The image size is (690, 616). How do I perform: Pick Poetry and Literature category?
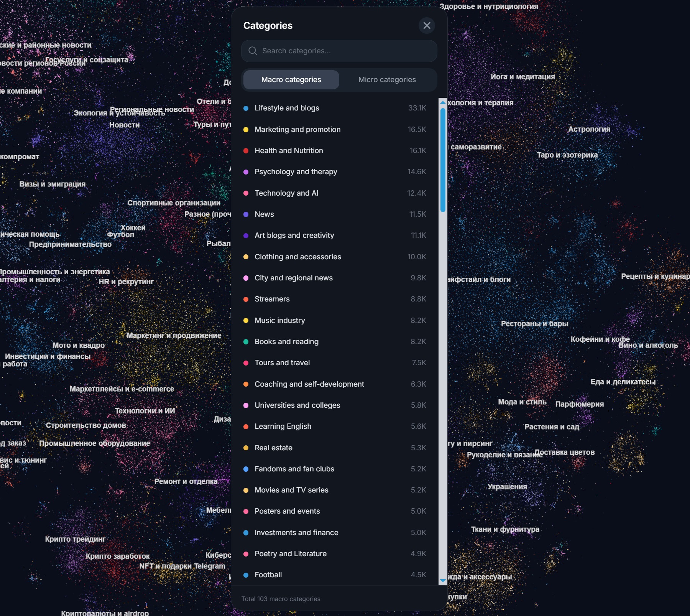335,554
